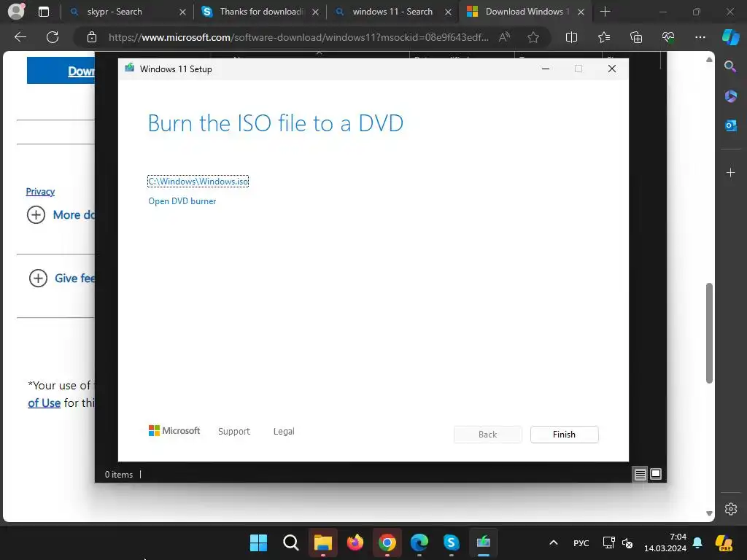Click the blue Download button on the webpage
Screen dimensions: 747x560
pos(61,71)
